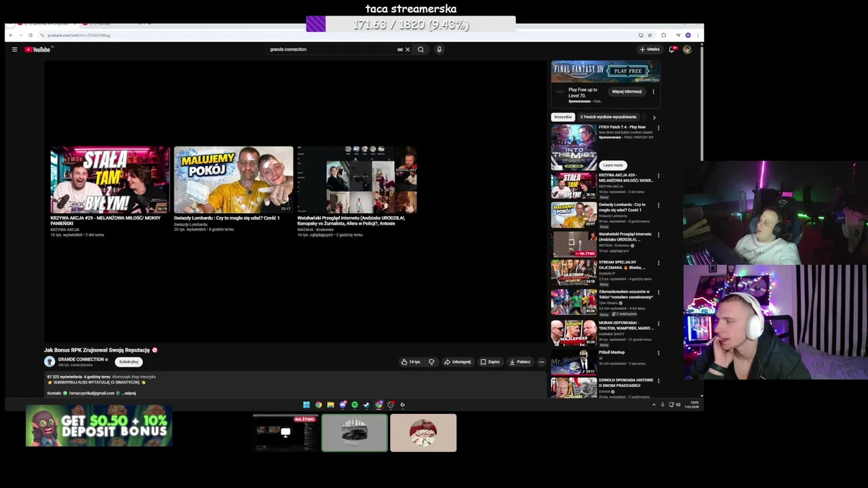This screenshot has height=488, width=868.
Task: Open the GRANDE CONNECTION channel name
Action: tap(81, 359)
